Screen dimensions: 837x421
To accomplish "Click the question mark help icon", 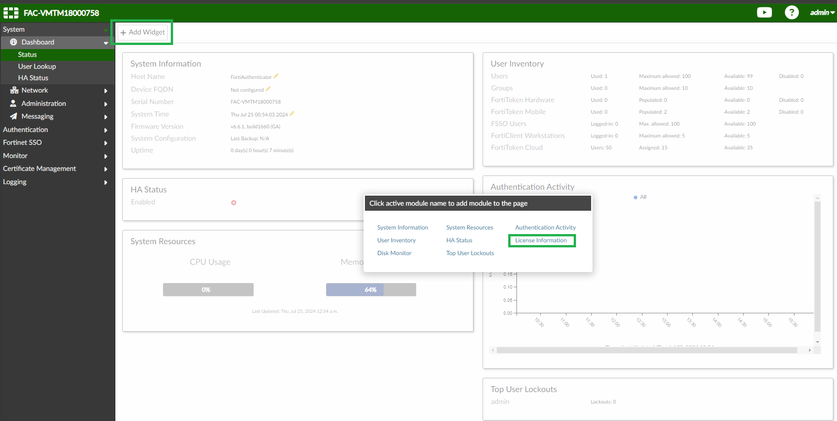I will [792, 12].
